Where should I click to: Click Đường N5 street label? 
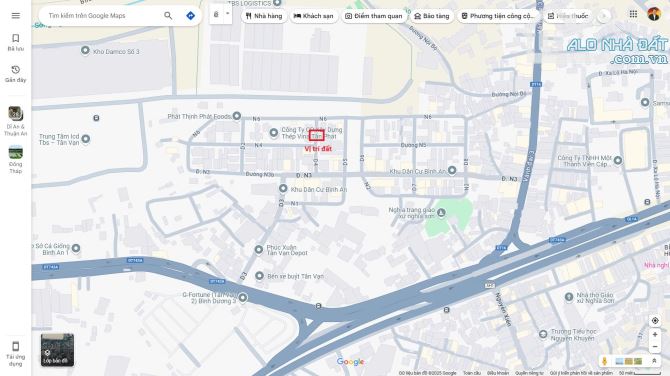[x=413, y=145]
